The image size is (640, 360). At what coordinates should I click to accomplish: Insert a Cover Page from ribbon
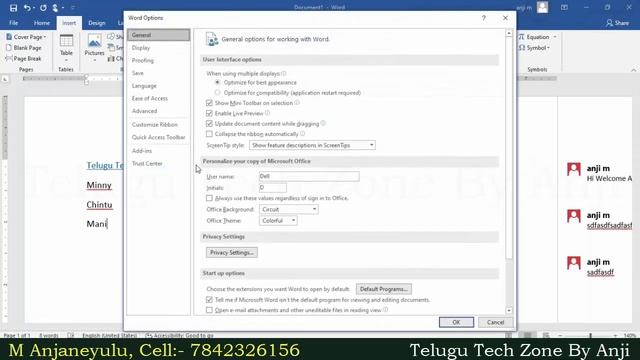pyautogui.click(x=26, y=37)
